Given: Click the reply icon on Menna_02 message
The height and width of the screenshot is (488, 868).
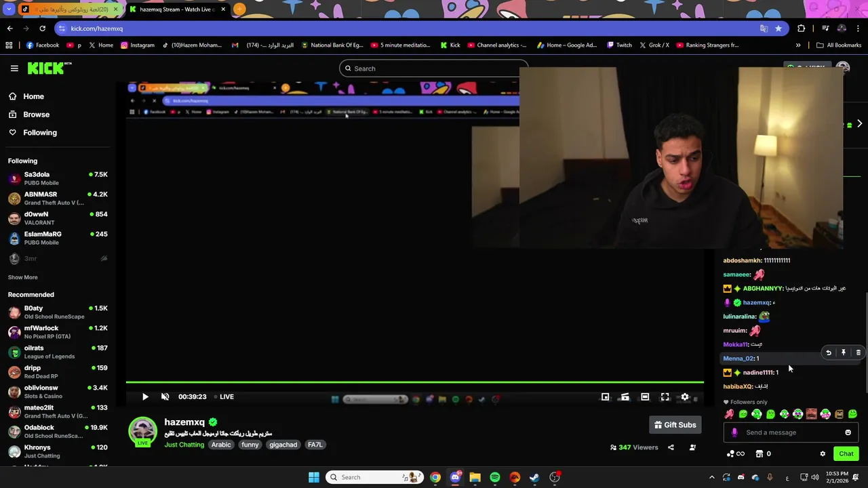Looking at the screenshot, I should point(828,352).
